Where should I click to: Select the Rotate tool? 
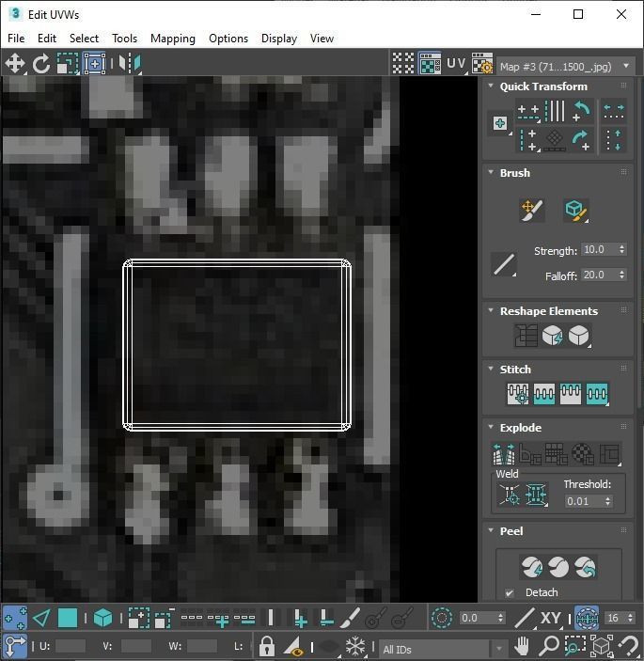coord(40,64)
